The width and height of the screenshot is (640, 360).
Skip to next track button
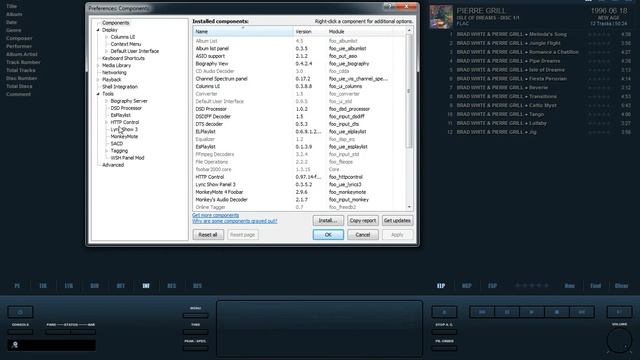(582, 312)
